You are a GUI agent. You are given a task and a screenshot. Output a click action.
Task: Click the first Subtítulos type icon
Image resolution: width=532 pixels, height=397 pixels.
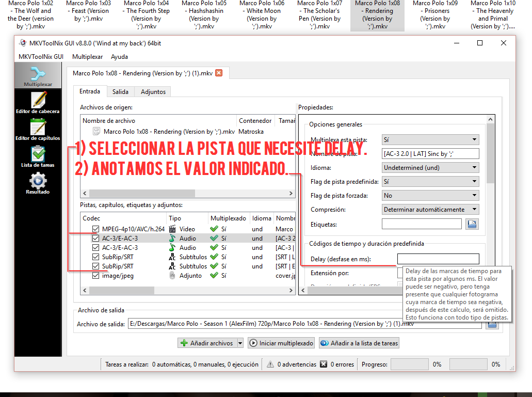[172, 257]
